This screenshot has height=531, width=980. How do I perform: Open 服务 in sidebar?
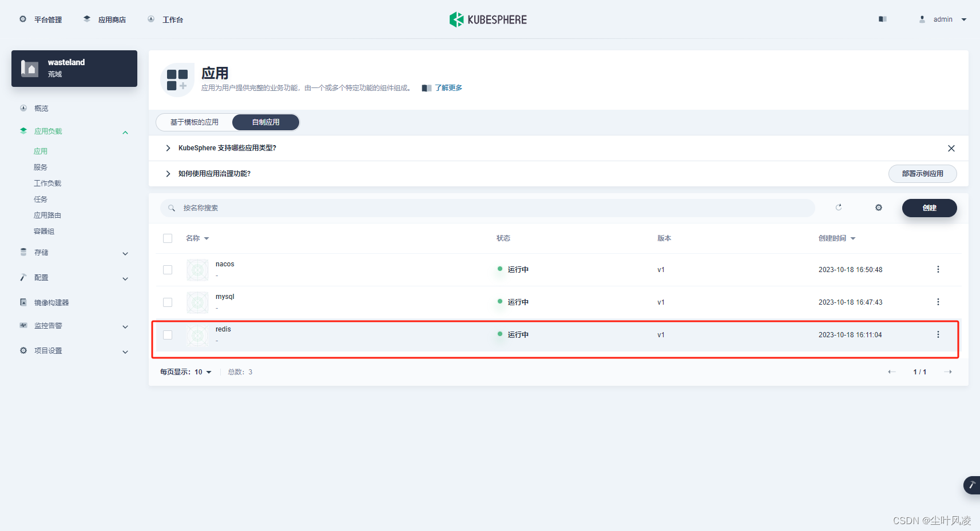(41, 167)
